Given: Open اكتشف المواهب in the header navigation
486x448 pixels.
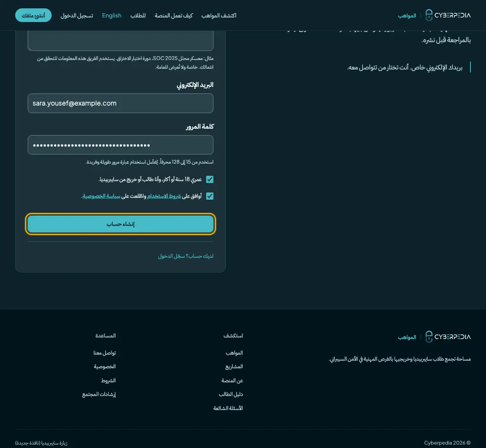Looking at the screenshot, I should click(219, 16).
